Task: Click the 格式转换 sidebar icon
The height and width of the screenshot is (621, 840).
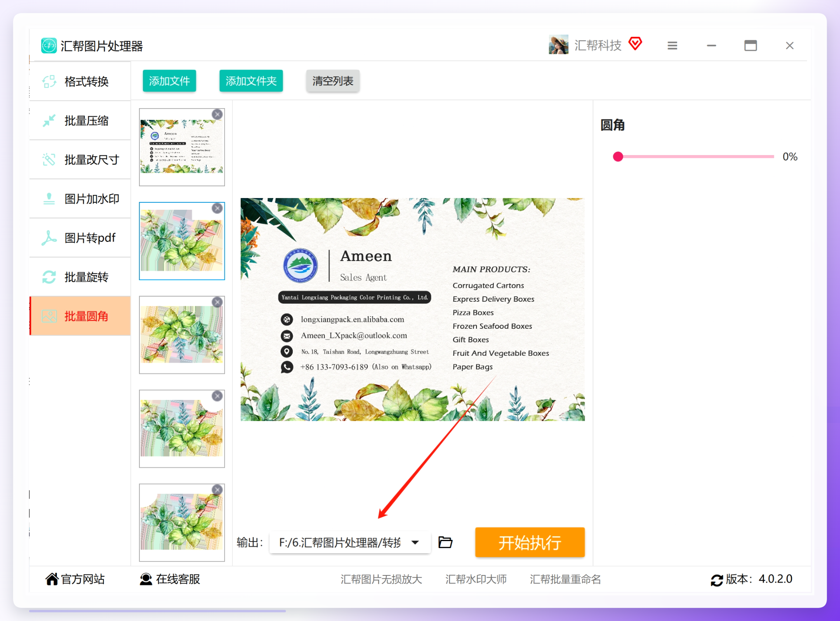Action: 49,82
